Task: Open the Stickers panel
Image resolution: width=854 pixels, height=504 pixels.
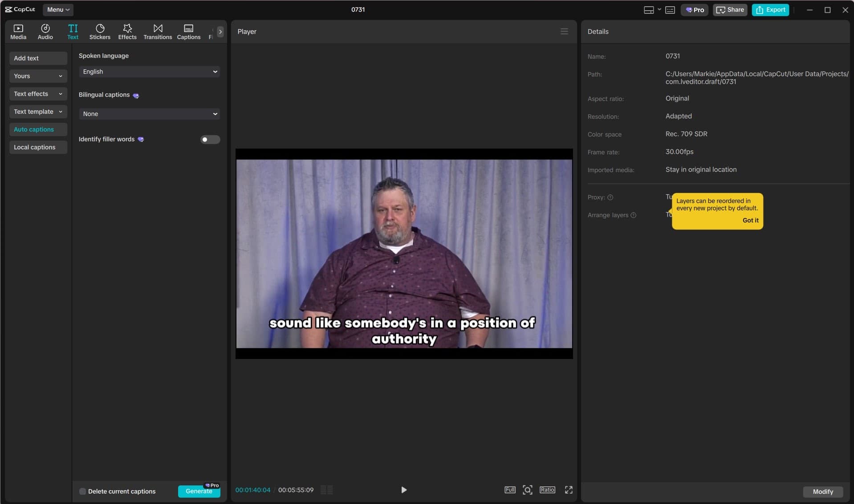Action: click(x=100, y=31)
